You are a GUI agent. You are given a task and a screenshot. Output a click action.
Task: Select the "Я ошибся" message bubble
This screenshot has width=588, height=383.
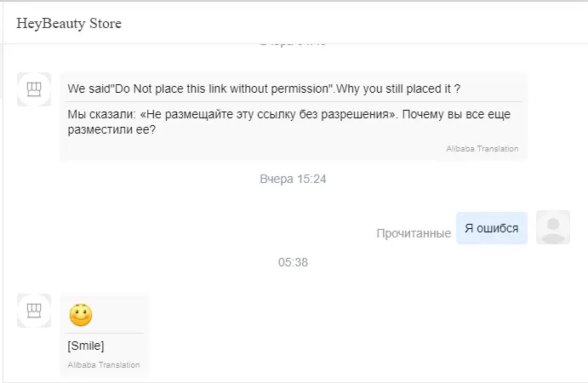492,228
